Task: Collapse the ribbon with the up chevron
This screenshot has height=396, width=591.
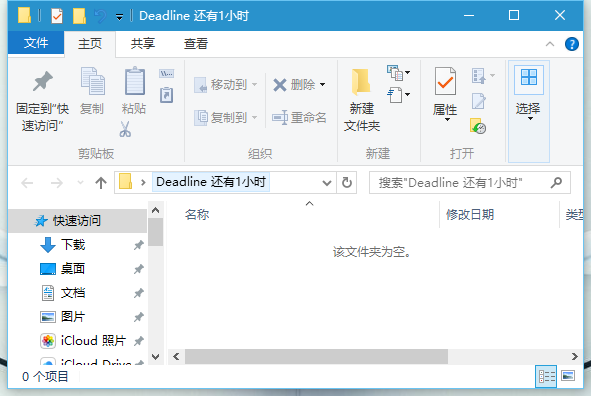Action: click(550, 44)
